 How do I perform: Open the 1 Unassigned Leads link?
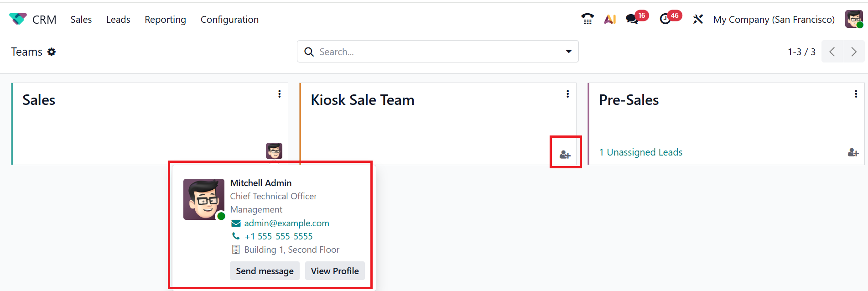pos(640,152)
